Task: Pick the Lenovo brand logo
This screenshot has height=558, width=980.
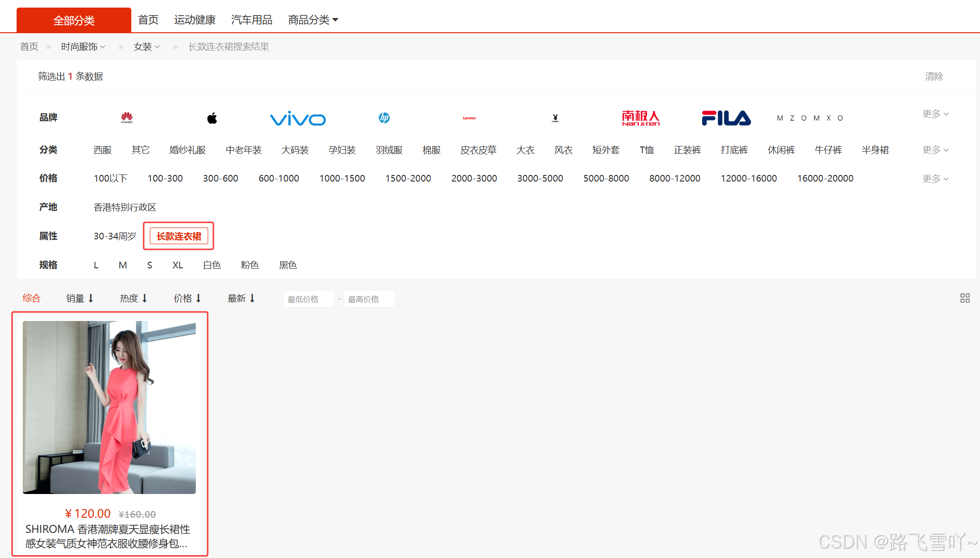Action: [469, 118]
